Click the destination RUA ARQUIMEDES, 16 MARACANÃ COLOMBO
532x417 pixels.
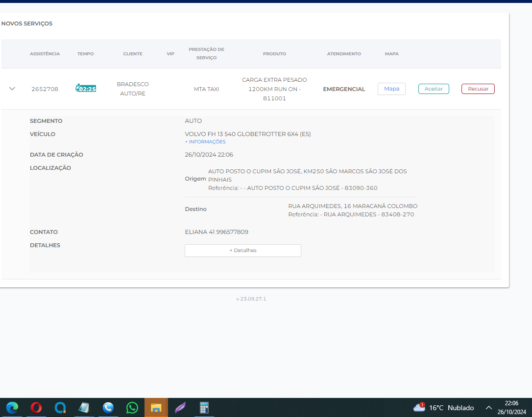353,206
